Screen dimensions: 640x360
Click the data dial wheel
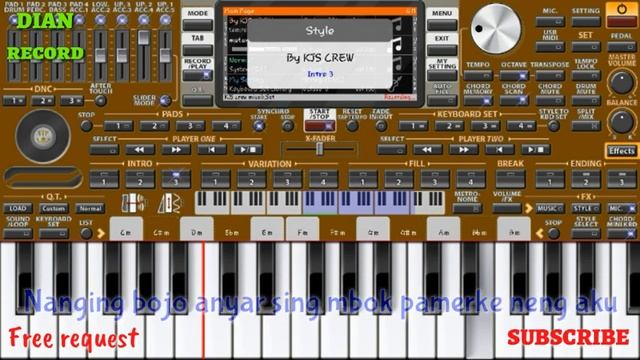(x=496, y=29)
